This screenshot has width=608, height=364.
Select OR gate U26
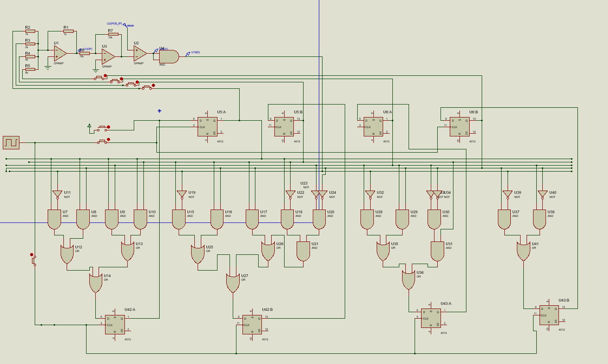pos(268,251)
